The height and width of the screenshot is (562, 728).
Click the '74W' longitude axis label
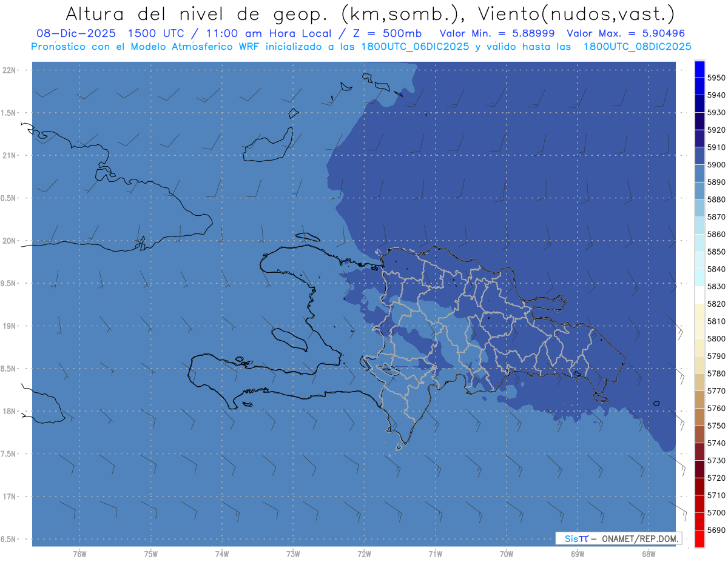pos(222,555)
